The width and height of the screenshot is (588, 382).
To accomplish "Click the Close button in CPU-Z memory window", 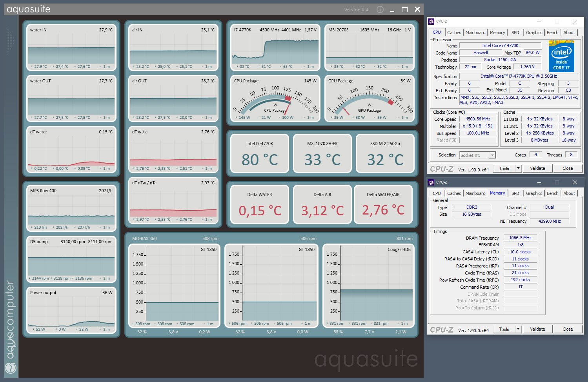I will 568,329.
